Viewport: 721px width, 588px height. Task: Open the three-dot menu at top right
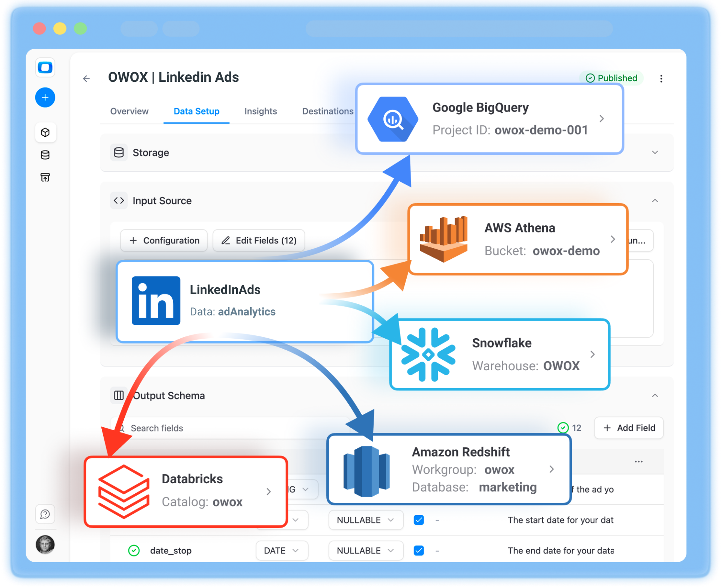tap(661, 78)
